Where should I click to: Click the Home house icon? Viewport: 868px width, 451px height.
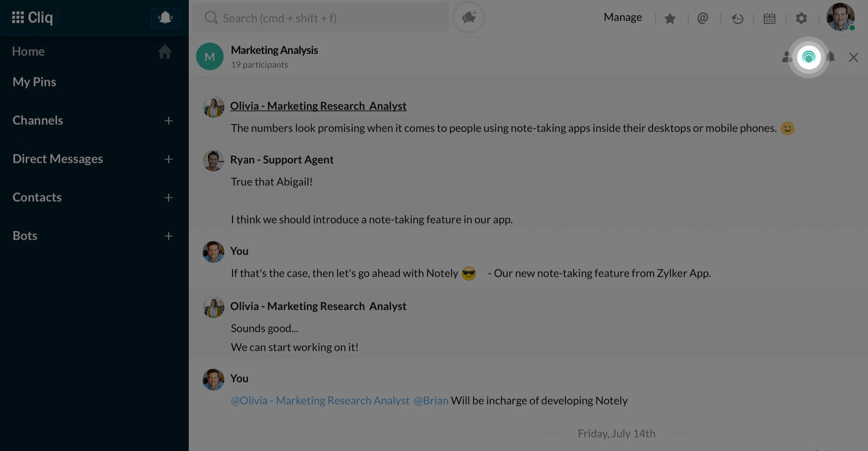164,52
